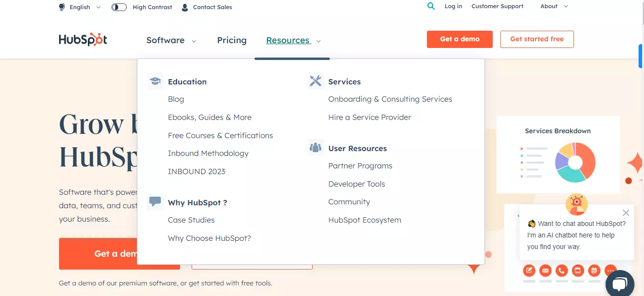Click the About link text
Image resolution: width=644 pixels, height=296 pixels.
coord(549,6)
